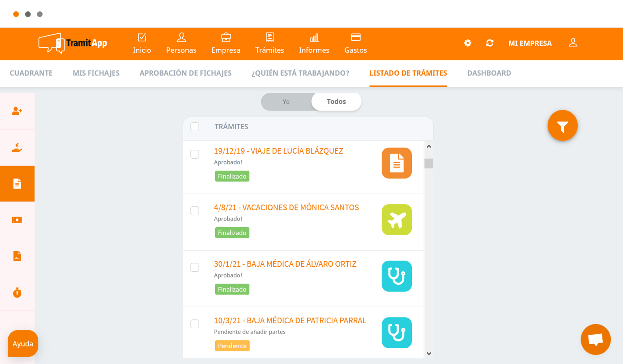Image resolution: width=623 pixels, height=364 pixels.
Task: Click the list scrollbar up arrow
Action: tap(429, 147)
